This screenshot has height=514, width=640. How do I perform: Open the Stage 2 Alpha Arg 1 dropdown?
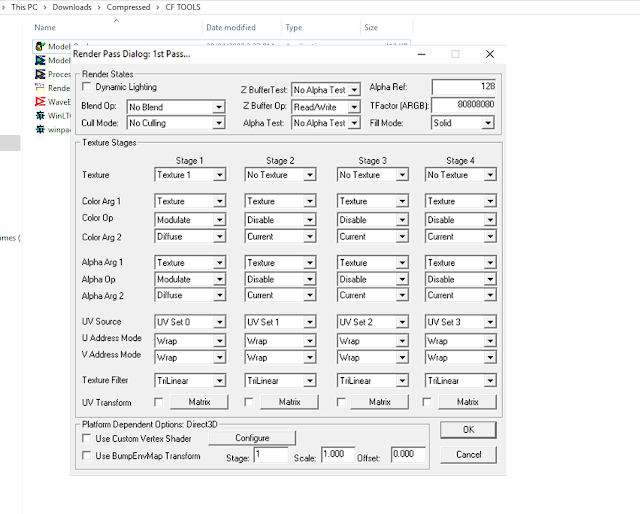[280, 263]
